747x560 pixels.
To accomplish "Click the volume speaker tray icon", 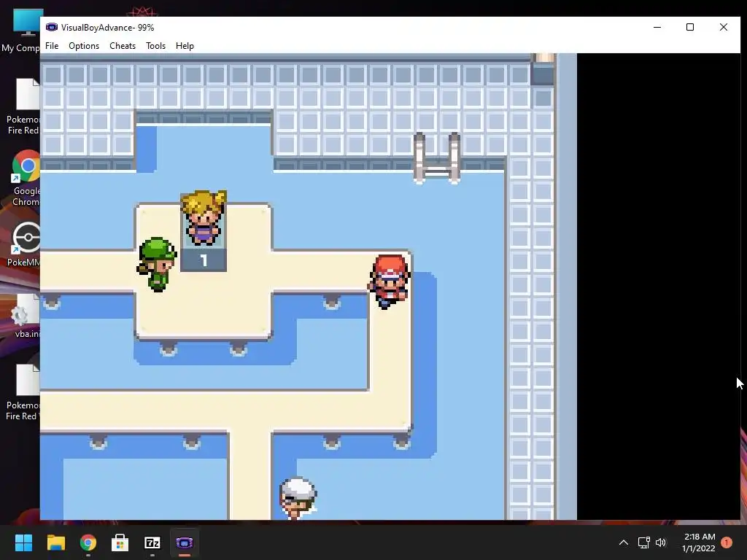I will (661, 542).
